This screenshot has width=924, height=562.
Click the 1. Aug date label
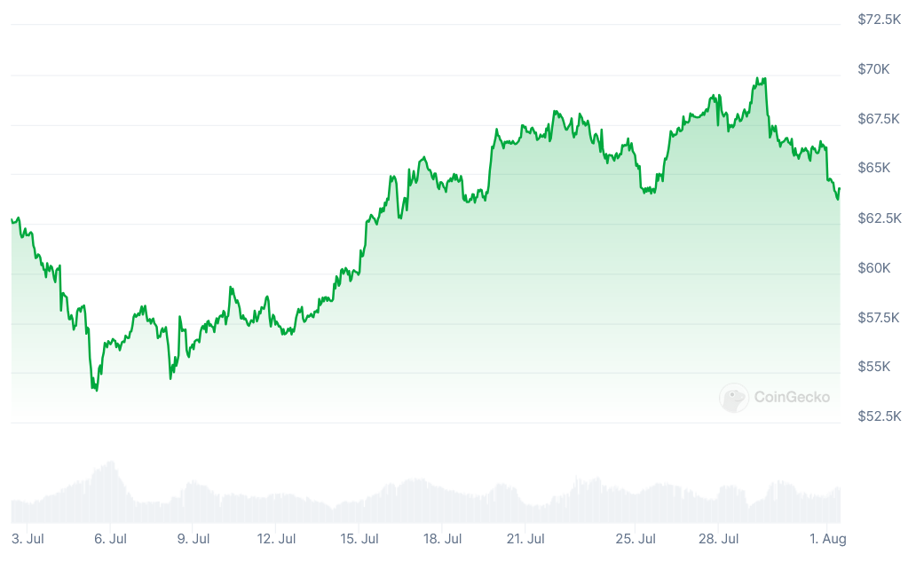coord(827,538)
